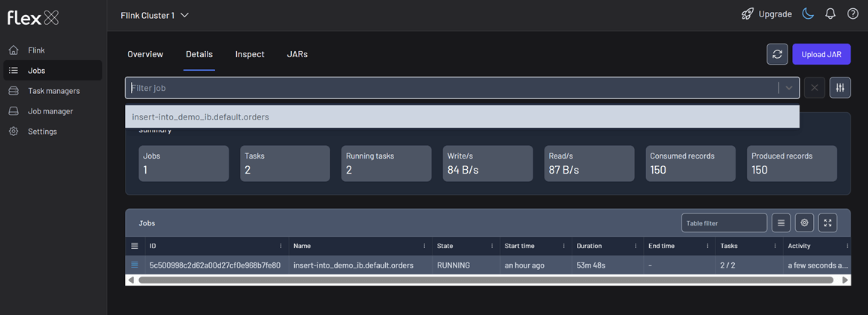
Task: Open Settings in the sidebar
Action: tap(53, 132)
